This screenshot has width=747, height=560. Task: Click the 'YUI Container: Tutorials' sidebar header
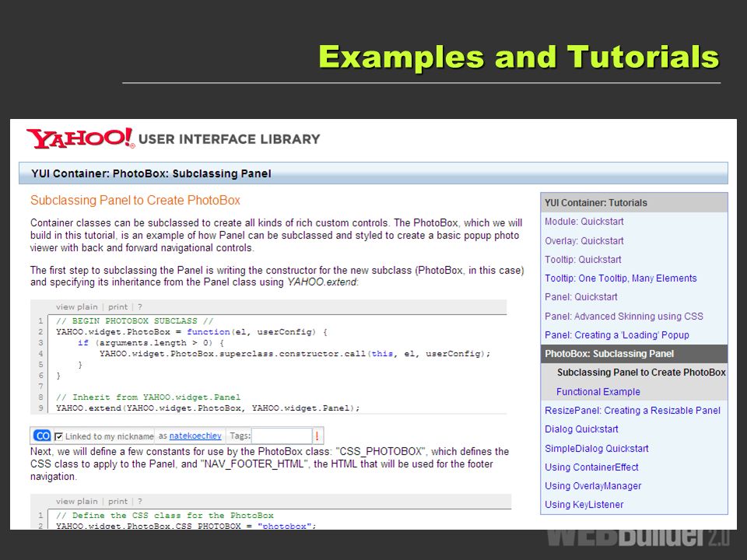pyautogui.click(x=634, y=203)
